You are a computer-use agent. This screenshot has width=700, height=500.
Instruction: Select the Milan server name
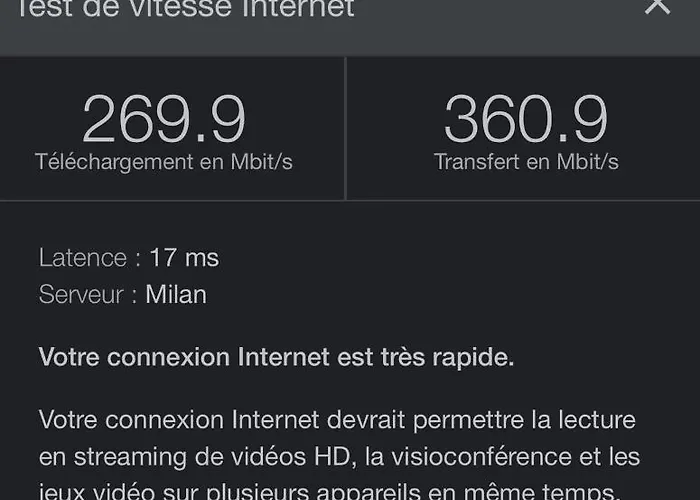[x=176, y=295]
